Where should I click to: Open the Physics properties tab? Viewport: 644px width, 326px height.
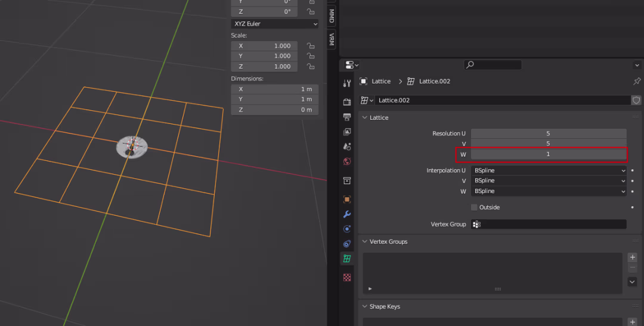347,229
